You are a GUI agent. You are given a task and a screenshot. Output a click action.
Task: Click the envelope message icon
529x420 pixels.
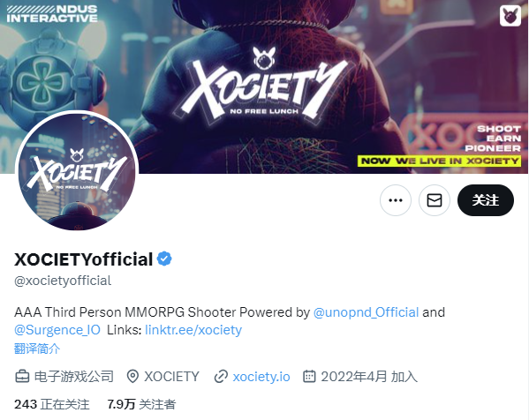point(435,200)
